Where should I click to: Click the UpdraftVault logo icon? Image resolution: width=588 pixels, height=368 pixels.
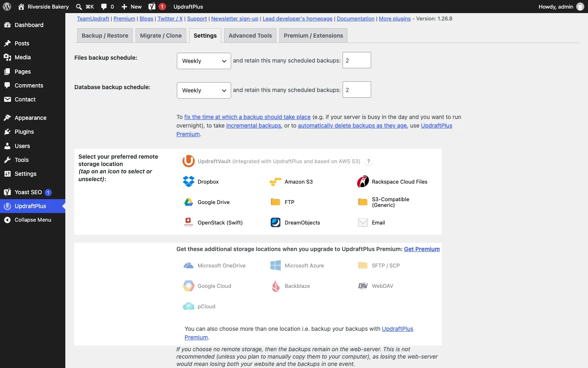tap(189, 161)
